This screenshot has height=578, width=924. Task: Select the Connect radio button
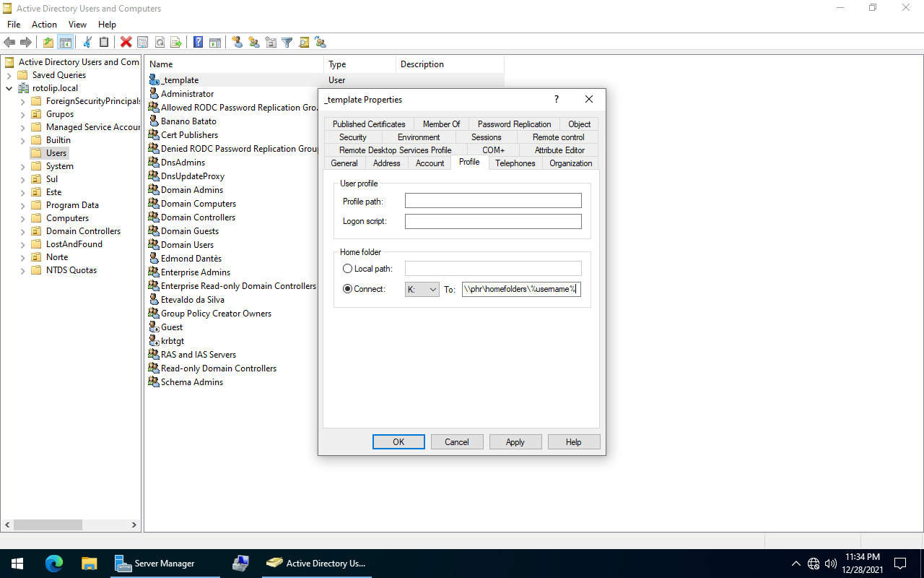pos(348,289)
